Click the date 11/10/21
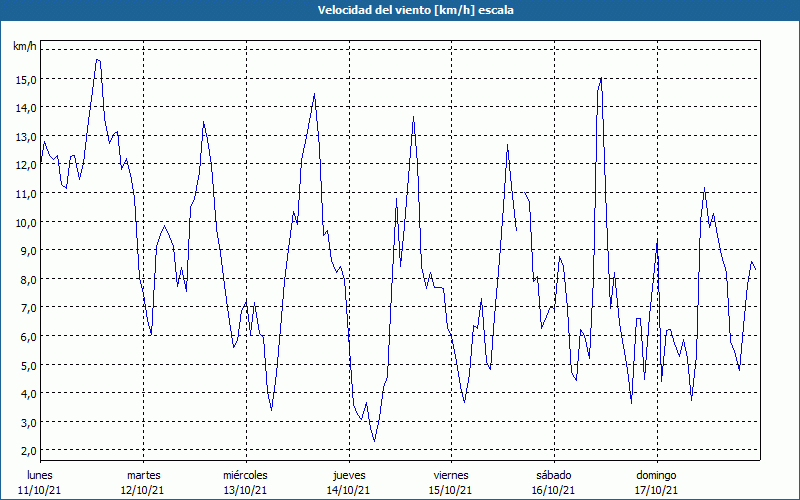This screenshot has height=500, width=800. 40,490
